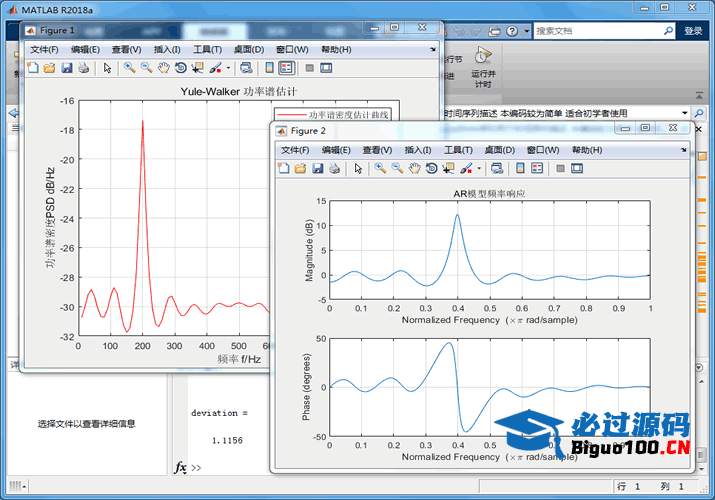Open 查看(V) menu in Figure 1

point(126,50)
